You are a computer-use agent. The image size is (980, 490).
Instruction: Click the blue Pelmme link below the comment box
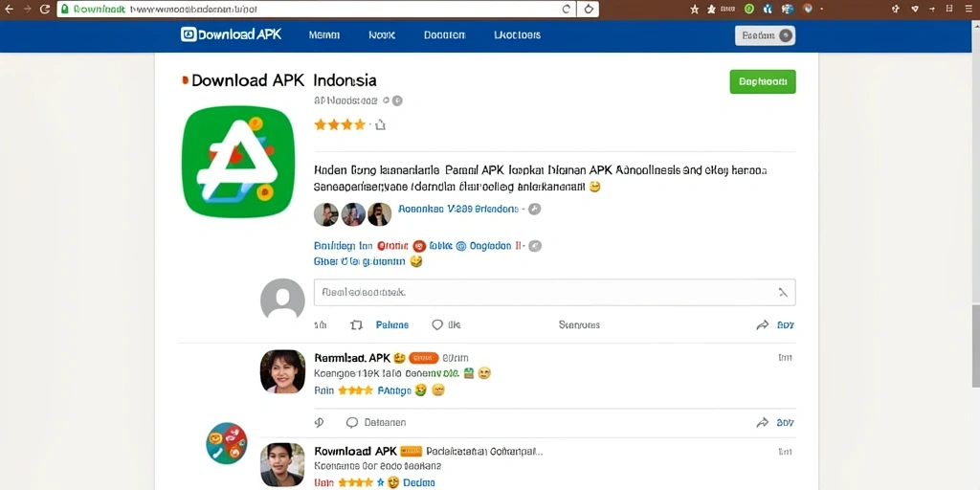tap(391, 325)
